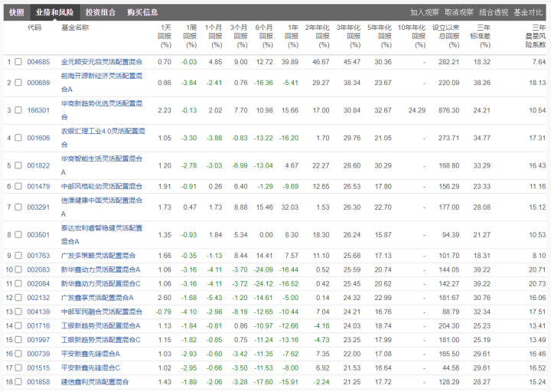
Task: Select checkbox of fund 001997
Action: coord(18,340)
